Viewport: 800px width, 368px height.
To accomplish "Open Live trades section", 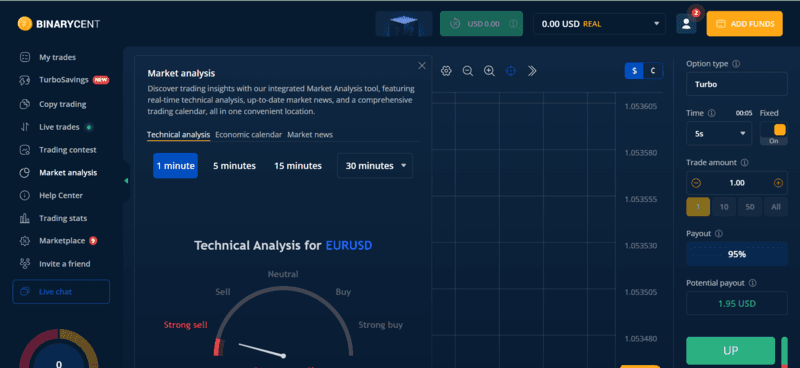I will 59,127.
